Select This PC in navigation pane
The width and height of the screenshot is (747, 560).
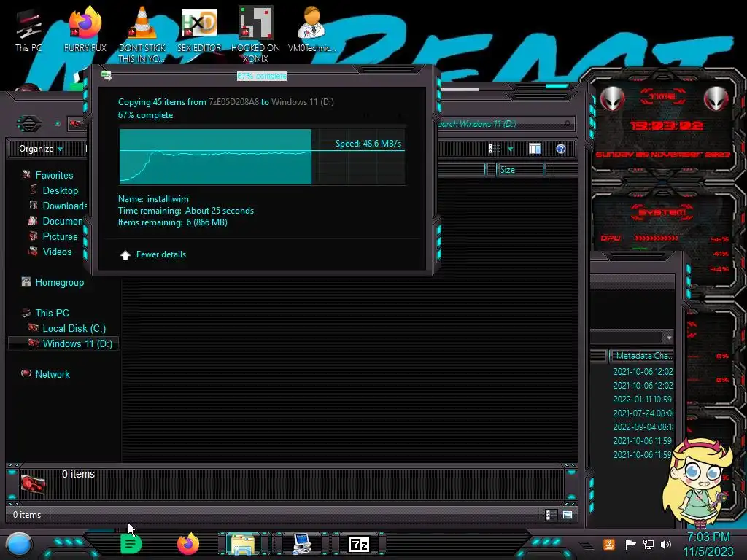[52, 313]
